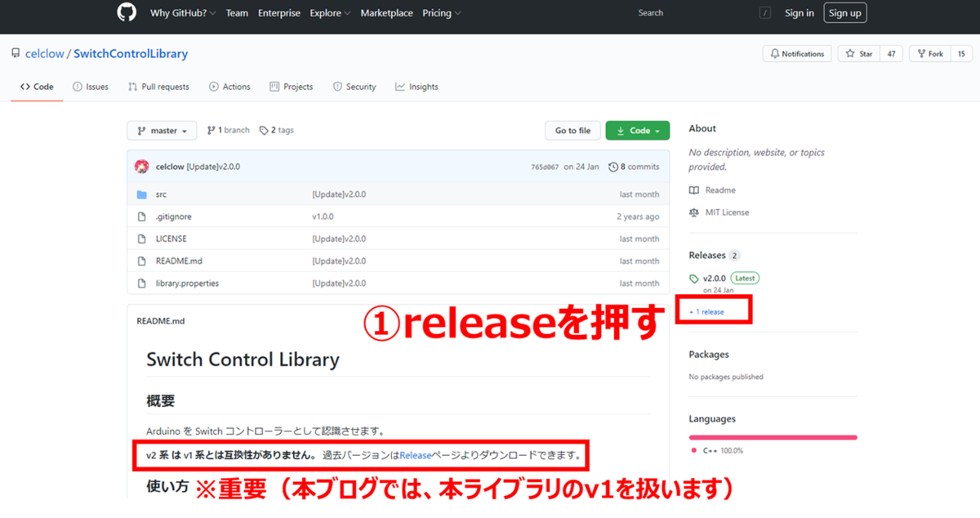Open commit hash 765d067
Viewport: 980px width, 518px height.
(x=545, y=167)
